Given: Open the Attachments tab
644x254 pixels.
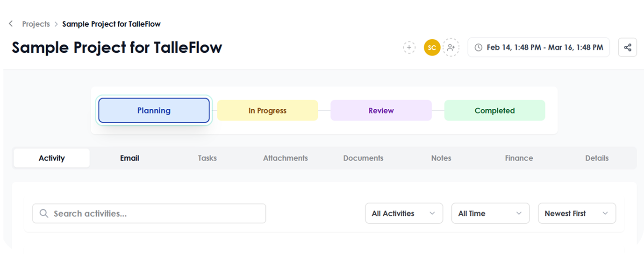Looking at the screenshot, I should pyautogui.click(x=285, y=158).
